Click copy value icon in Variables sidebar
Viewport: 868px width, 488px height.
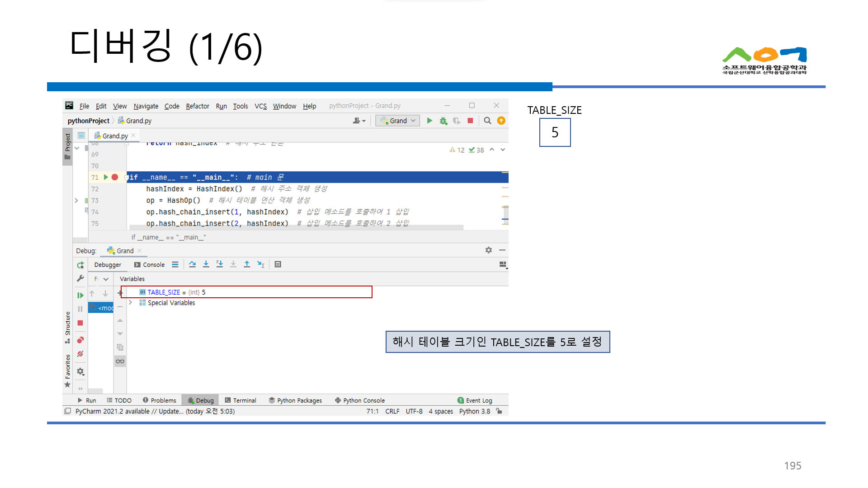(x=120, y=347)
